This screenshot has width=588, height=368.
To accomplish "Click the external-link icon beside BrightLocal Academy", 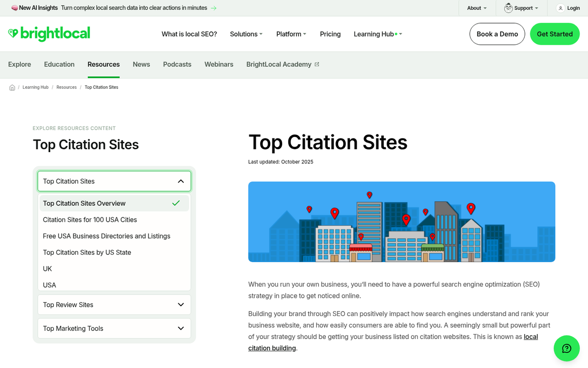I will click(317, 64).
